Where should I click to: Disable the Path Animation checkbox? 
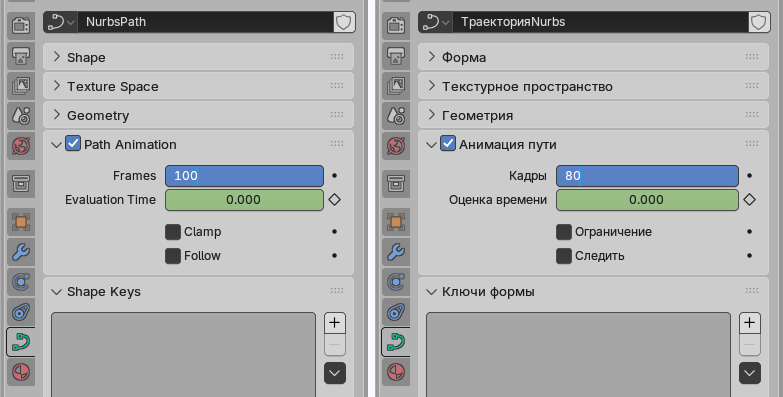click(73, 144)
